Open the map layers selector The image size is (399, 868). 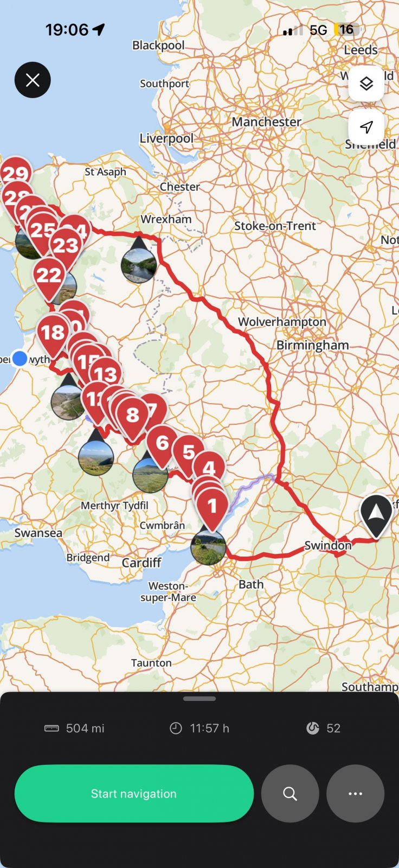pyautogui.click(x=366, y=83)
